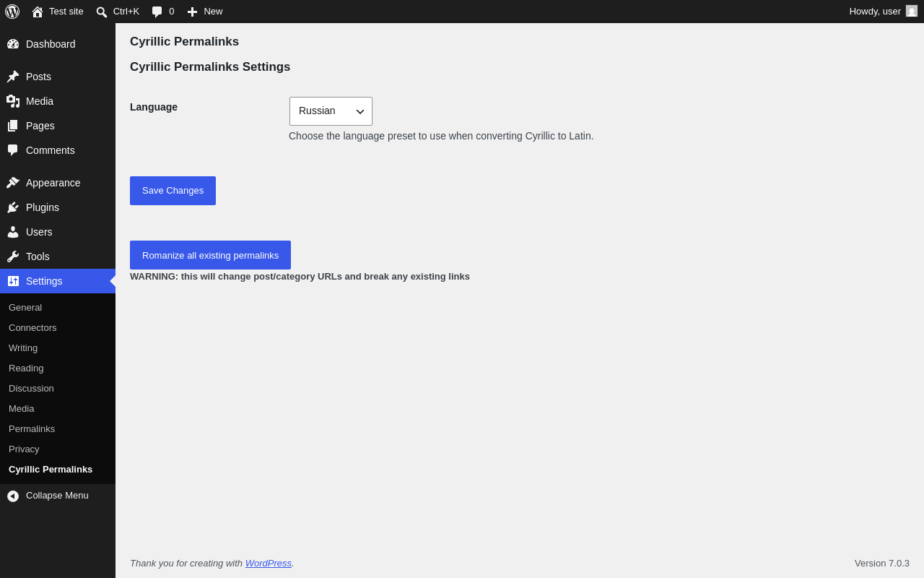Click New in the admin bar

pos(213,11)
